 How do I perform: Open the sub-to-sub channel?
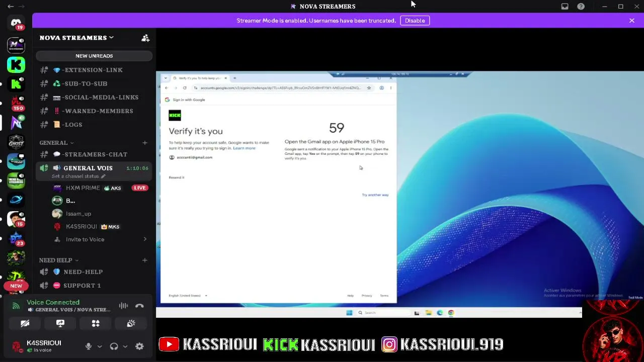point(94,83)
